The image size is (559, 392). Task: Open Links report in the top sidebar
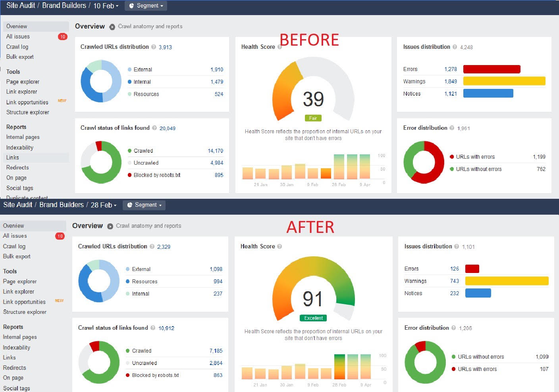(x=36, y=158)
